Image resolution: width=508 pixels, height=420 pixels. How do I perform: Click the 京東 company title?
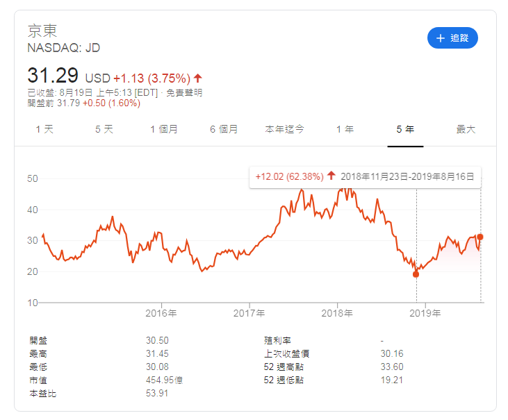pos(42,31)
